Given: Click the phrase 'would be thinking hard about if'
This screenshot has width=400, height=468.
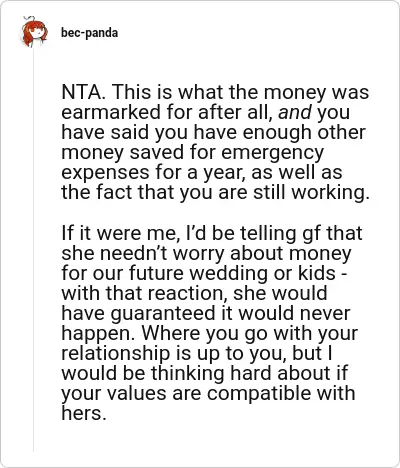Looking at the screenshot, I should pyautogui.click(x=204, y=373).
